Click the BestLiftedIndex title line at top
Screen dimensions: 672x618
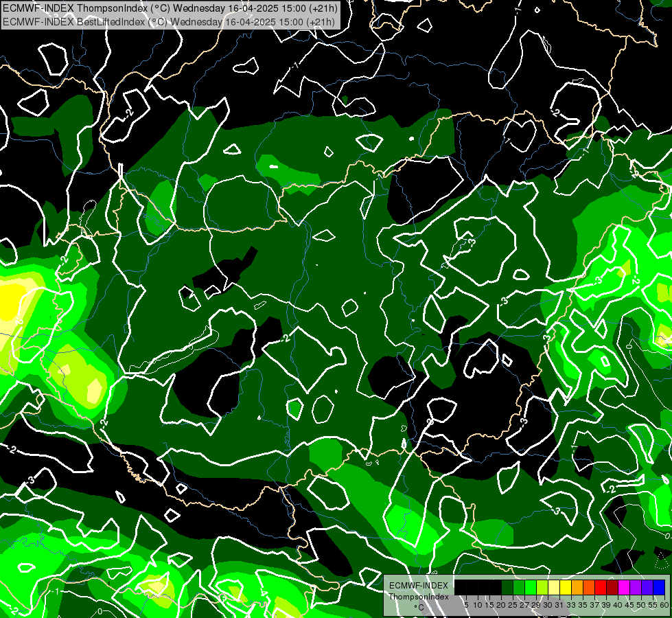(x=169, y=21)
